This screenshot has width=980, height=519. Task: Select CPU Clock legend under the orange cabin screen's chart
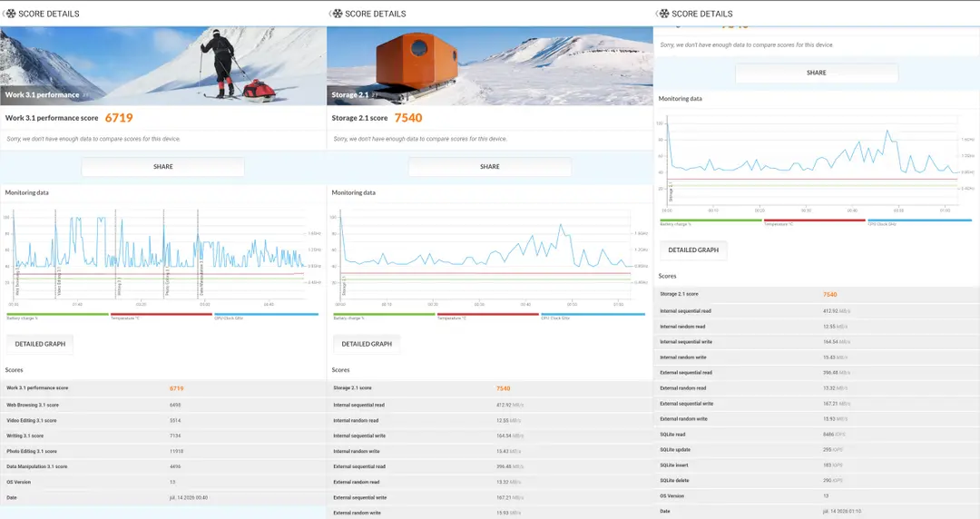593,316
